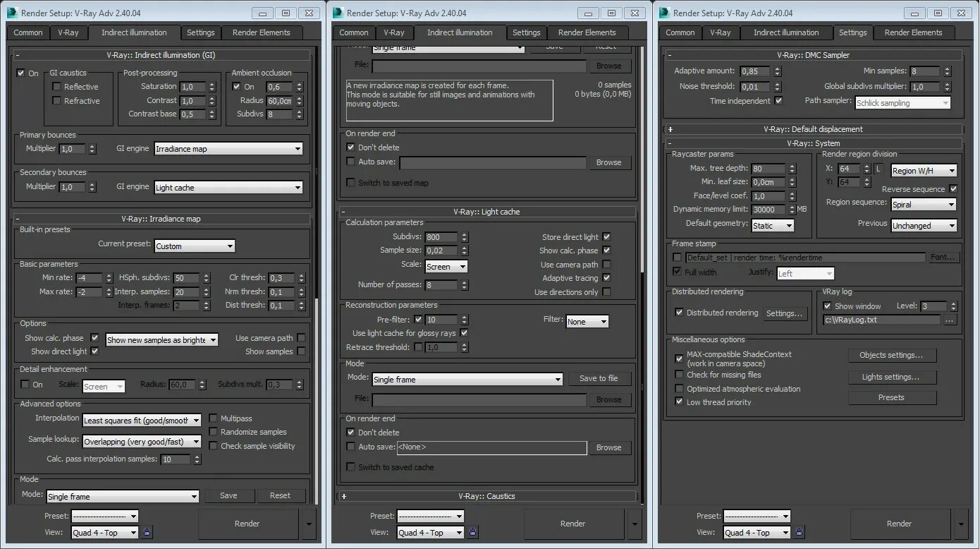
Task: Toggle the Distributed rendering checkbox
Action: coord(679,313)
